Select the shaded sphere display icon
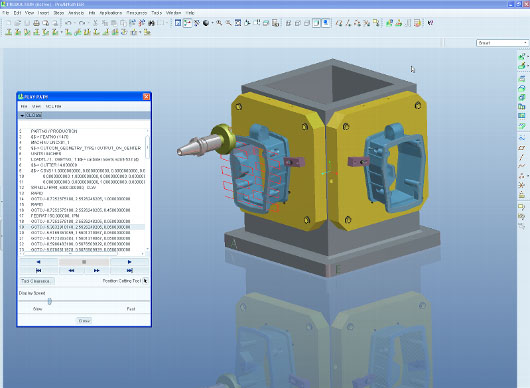The width and height of the screenshot is (530, 388). tap(206, 23)
